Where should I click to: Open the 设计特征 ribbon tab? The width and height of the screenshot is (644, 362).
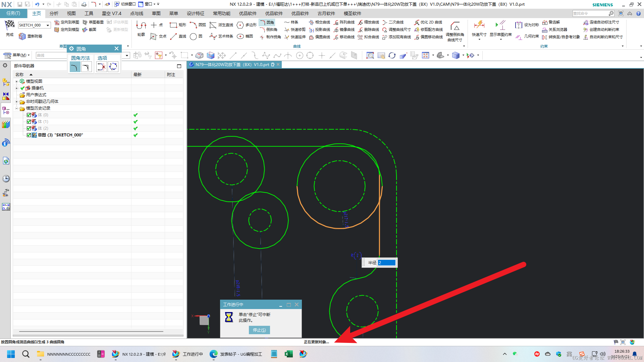pyautogui.click(x=196, y=13)
